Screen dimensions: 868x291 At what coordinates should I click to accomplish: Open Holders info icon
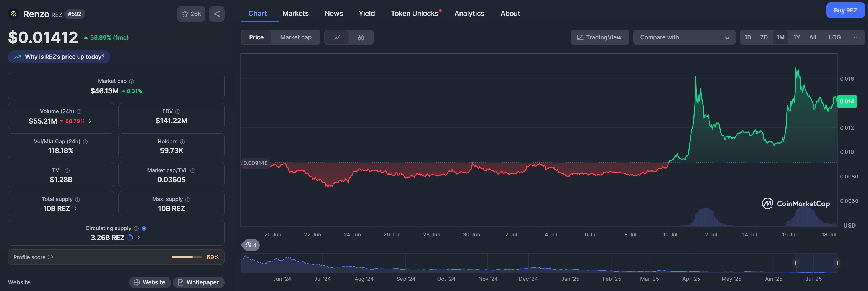click(183, 142)
